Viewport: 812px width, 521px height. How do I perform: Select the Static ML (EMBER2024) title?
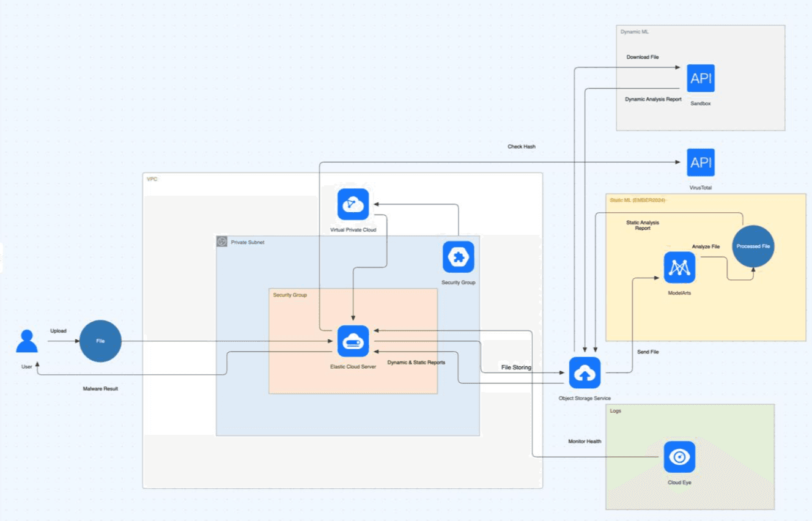(x=637, y=200)
